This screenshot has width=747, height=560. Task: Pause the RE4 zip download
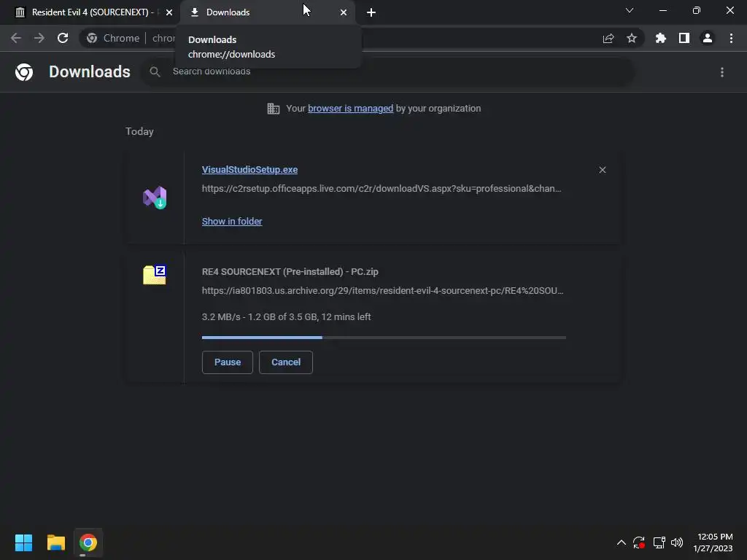pyautogui.click(x=228, y=362)
